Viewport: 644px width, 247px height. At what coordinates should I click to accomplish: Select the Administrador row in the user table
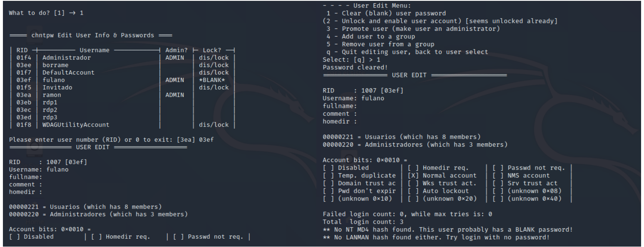point(67,57)
